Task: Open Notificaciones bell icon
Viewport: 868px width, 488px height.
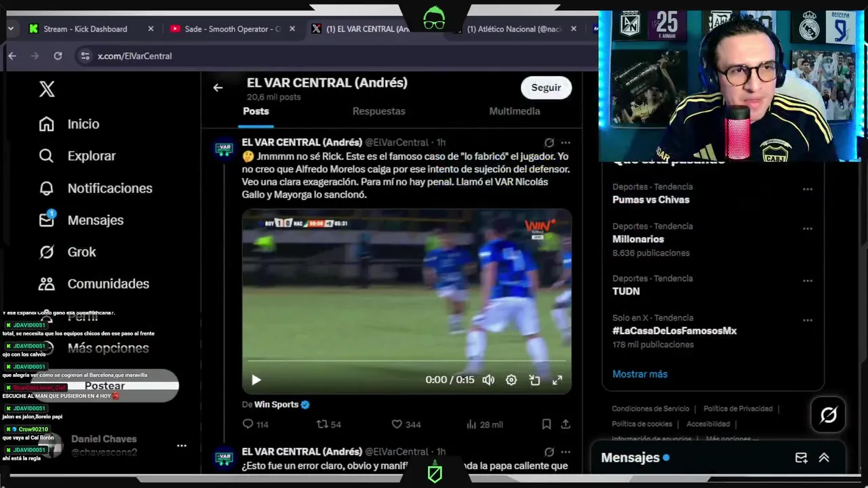Action: coord(46,188)
